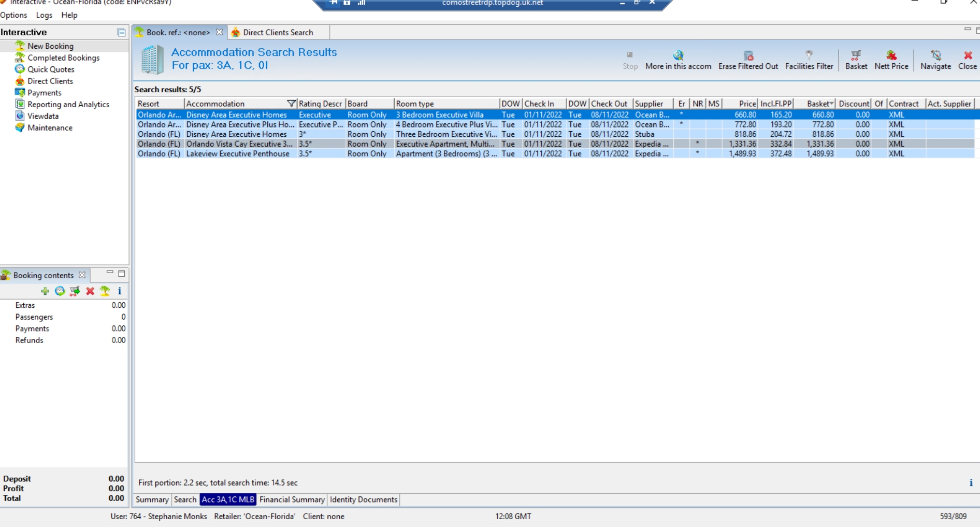Image resolution: width=980 pixels, height=527 pixels.
Task: Click Erase Filtered Out in the toolbar
Action: point(748,60)
